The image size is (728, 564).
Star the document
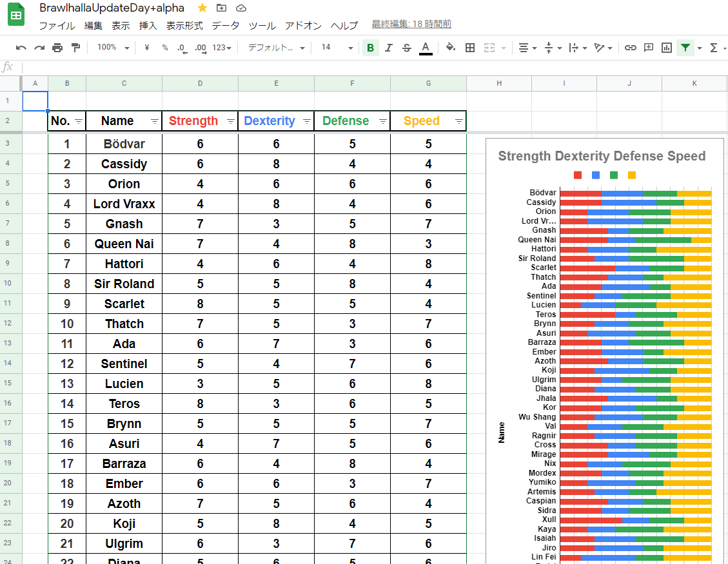202,8
